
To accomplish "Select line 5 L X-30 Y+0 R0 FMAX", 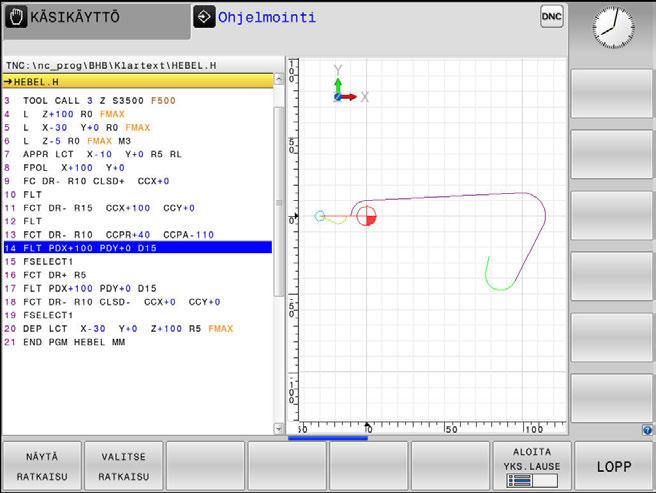I will pyautogui.click(x=138, y=127).
